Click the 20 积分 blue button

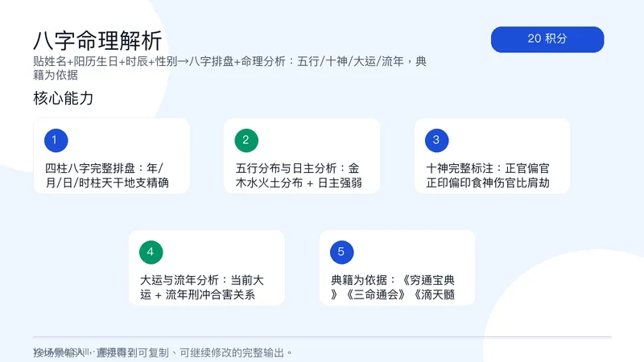[547, 39]
